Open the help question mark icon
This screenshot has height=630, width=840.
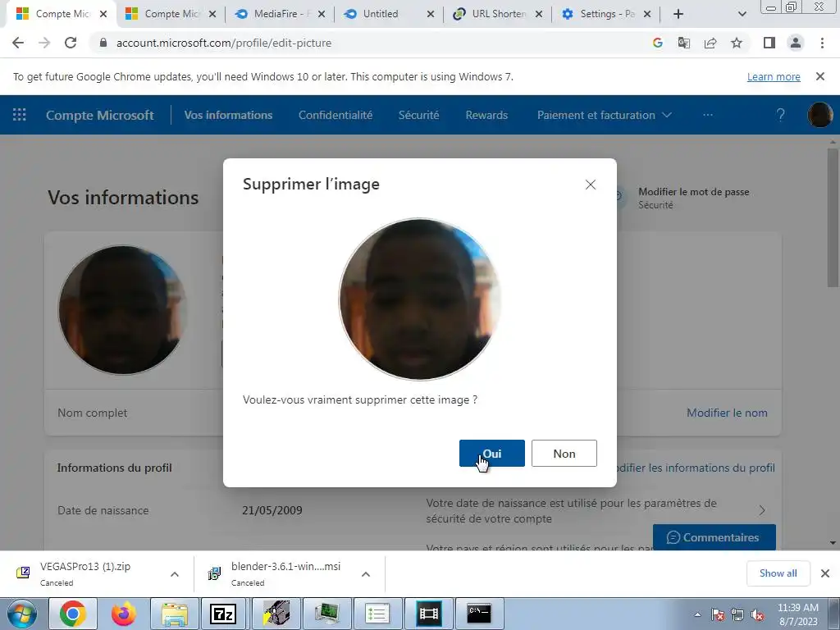(x=781, y=115)
